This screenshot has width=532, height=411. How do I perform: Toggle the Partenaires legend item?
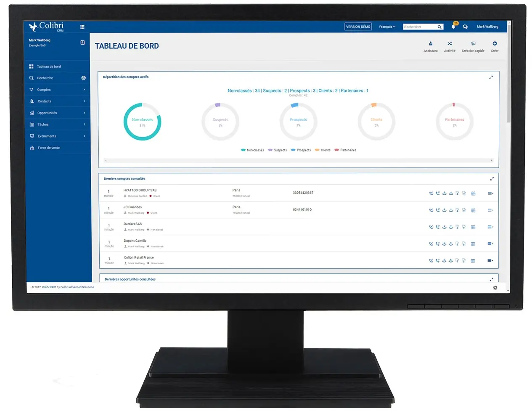click(x=345, y=150)
